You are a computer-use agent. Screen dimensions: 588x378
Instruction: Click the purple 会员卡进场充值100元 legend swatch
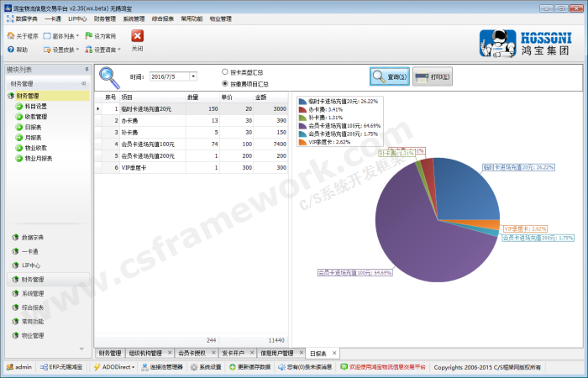click(x=302, y=125)
